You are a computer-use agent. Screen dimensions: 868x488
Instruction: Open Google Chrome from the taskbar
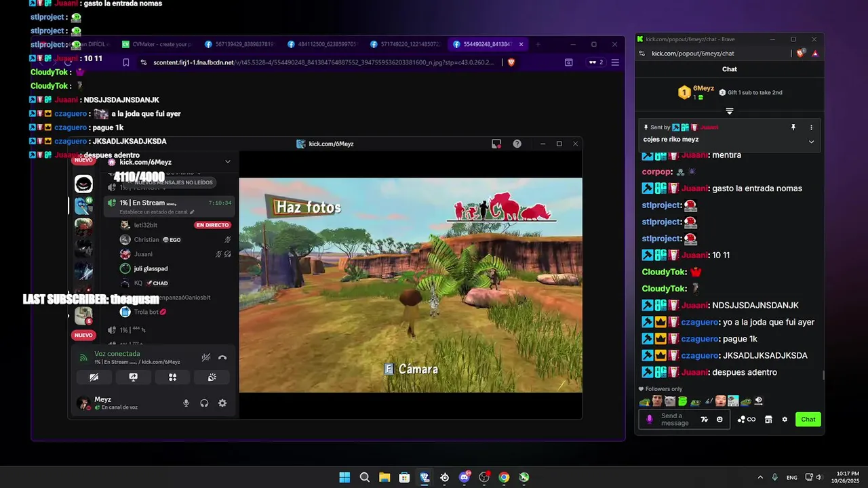(504, 477)
